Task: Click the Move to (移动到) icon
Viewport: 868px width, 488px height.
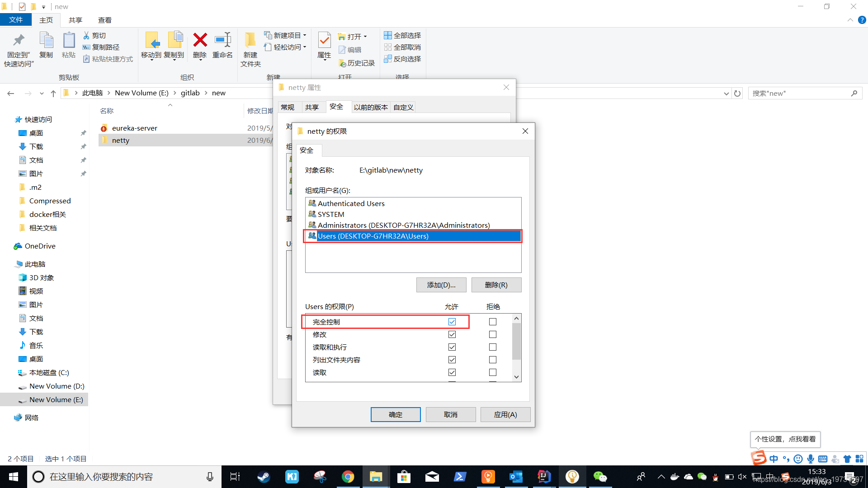Action: [x=152, y=41]
